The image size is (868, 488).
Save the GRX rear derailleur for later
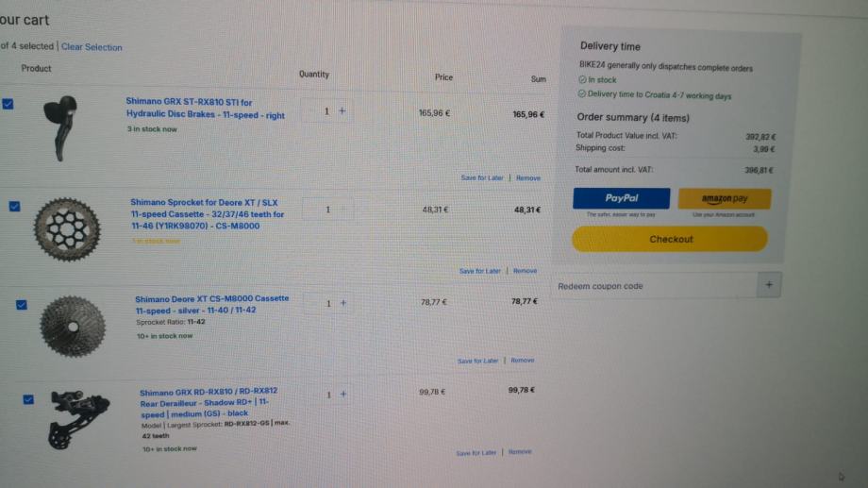476,453
